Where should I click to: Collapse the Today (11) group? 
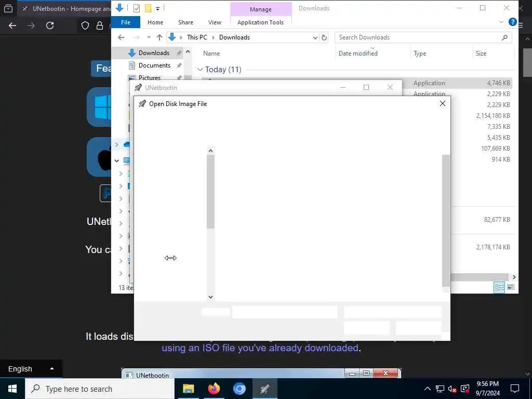coord(200,70)
